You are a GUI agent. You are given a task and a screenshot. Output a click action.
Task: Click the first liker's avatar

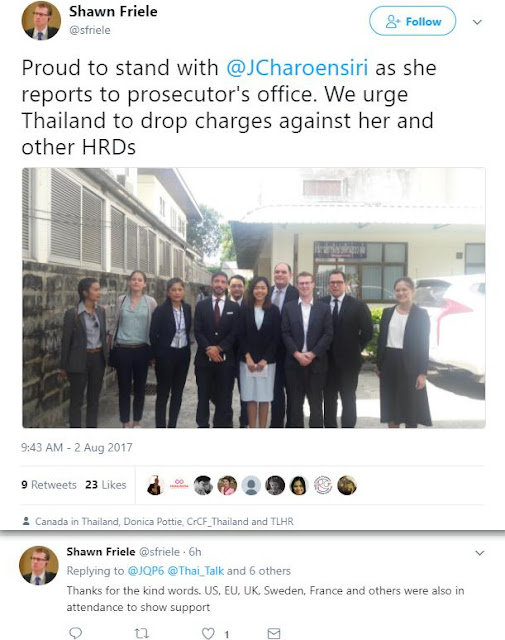[155, 485]
